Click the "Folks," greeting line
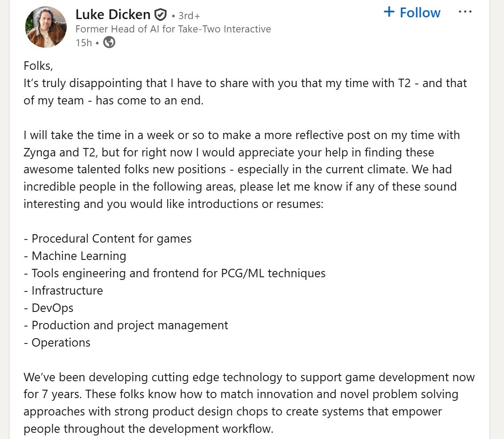Screen dimensions: 504x439 pyautogui.click(x=38, y=66)
